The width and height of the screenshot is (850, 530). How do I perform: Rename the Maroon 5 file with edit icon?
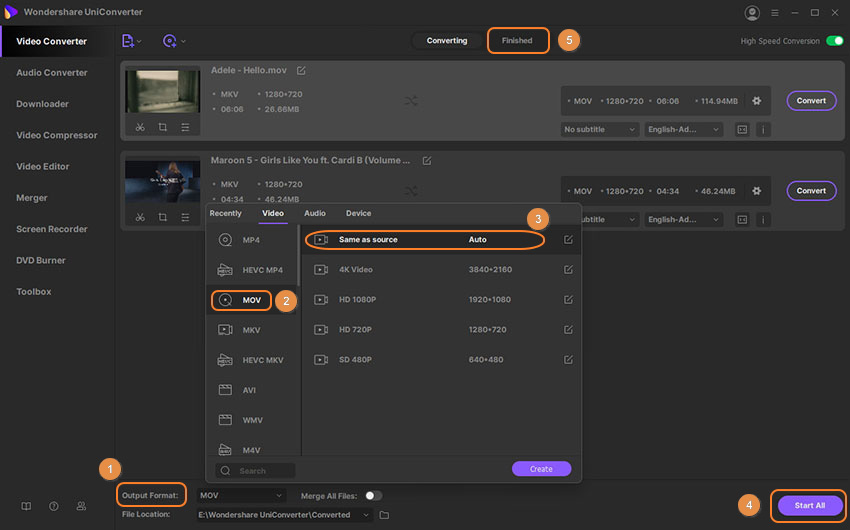tap(427, 160)
